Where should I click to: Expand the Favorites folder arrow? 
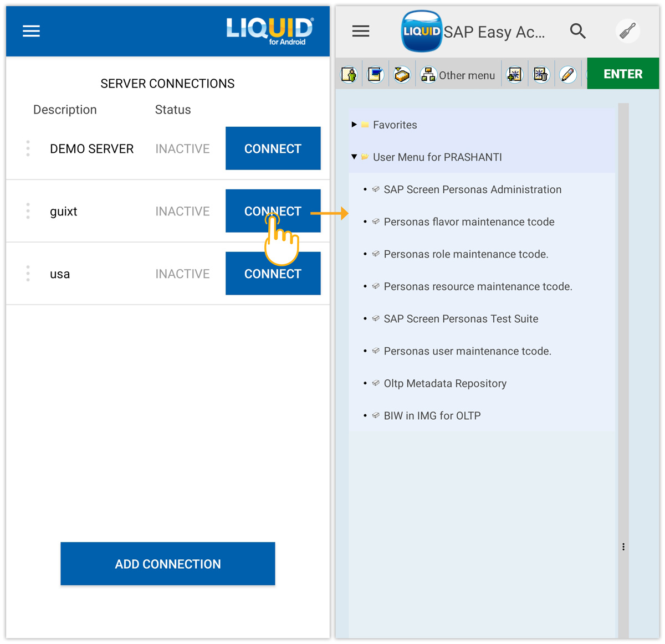coord(354,125)
